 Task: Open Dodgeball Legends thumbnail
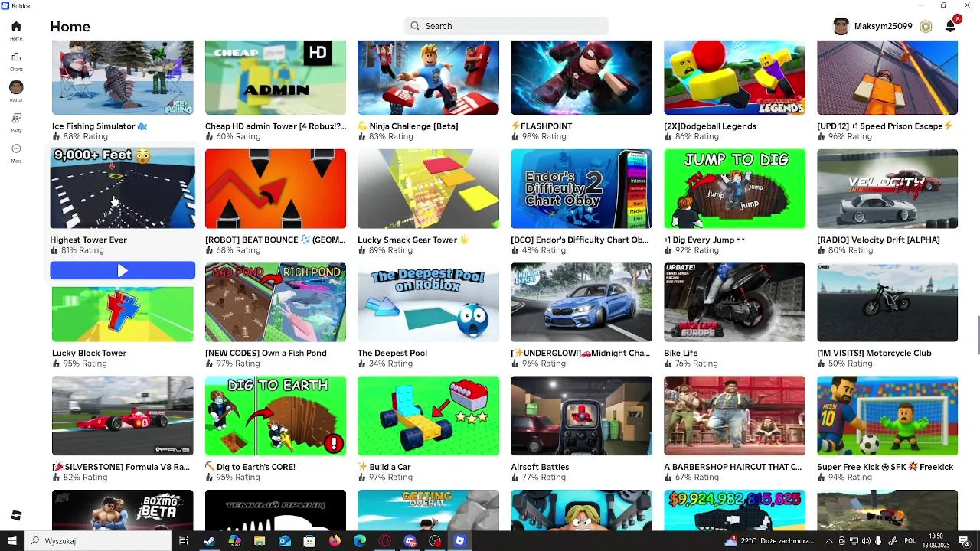[x=734, y=78]
